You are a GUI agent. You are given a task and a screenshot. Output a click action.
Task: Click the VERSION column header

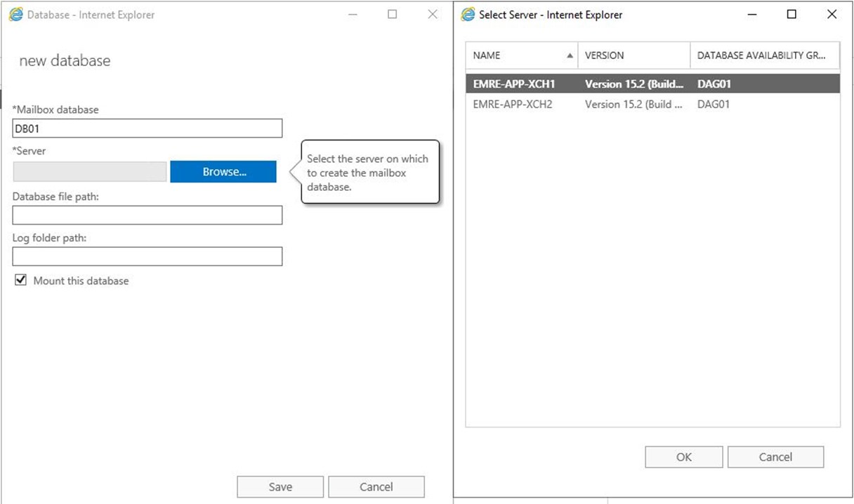point(634,55)
